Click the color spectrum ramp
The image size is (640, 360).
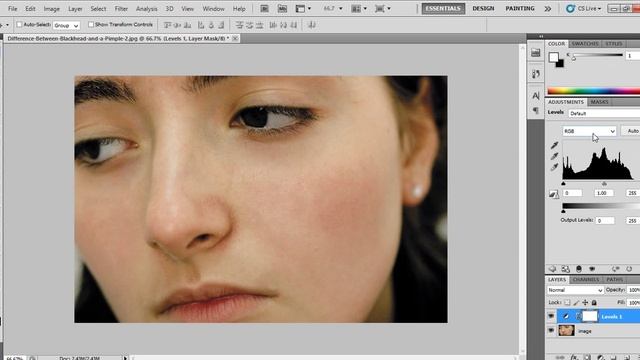pos(593,91)
